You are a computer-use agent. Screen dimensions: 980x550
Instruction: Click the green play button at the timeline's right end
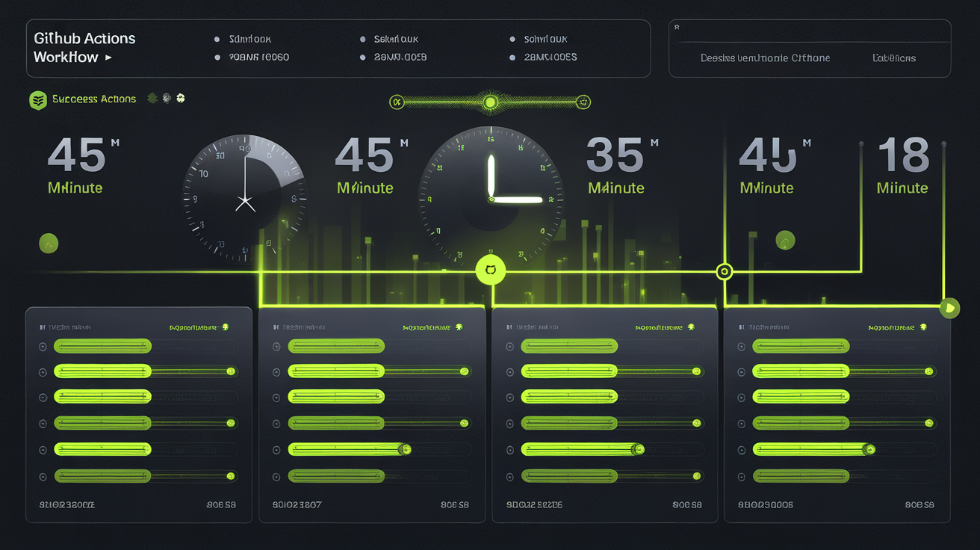pos(949,307)
